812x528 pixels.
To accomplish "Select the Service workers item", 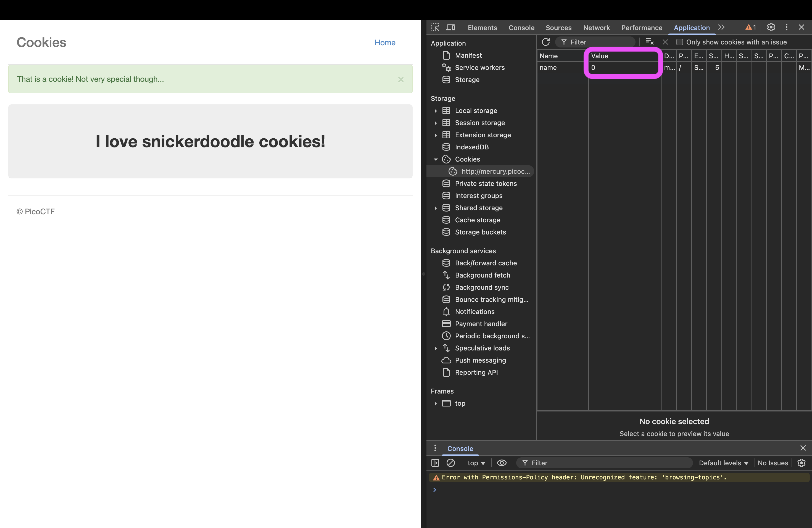I will click(479, 68).
